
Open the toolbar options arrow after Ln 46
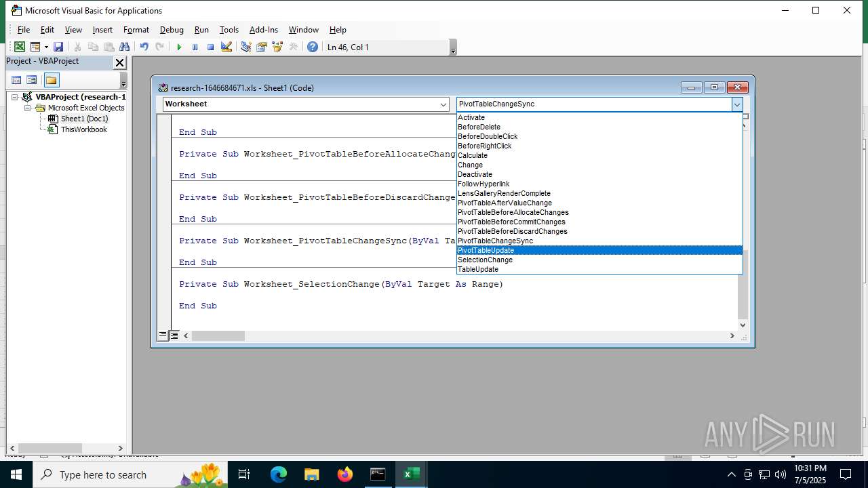click(x=453, y=47)
